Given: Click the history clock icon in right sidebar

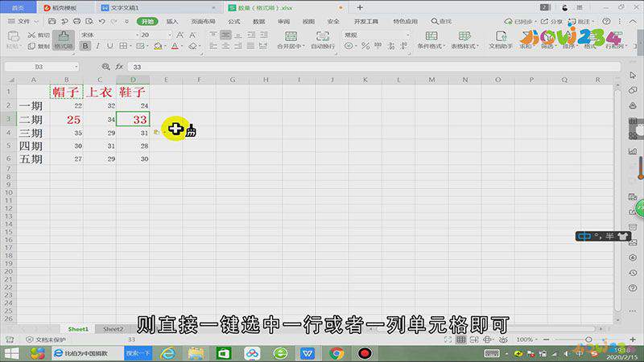Looking at the screenshot, I should coord(633,273).
